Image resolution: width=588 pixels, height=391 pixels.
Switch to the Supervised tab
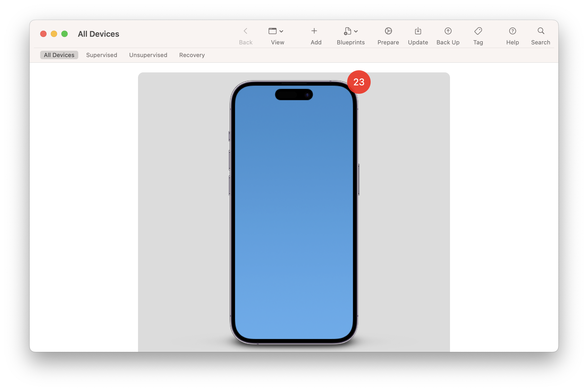pos(102,55)
